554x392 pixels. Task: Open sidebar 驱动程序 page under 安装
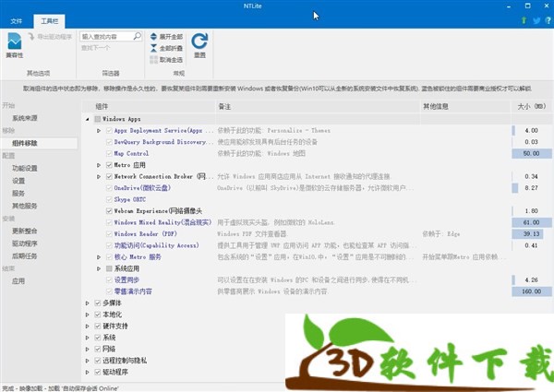coord(25,244)
